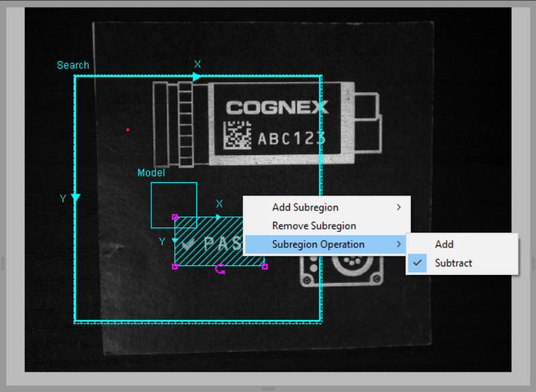Image resolution: width=536 pixels, height=392 pixels.
Task: Click the top-left magenta resize handle
Action: pyautogui.click(x=175, y=217)
